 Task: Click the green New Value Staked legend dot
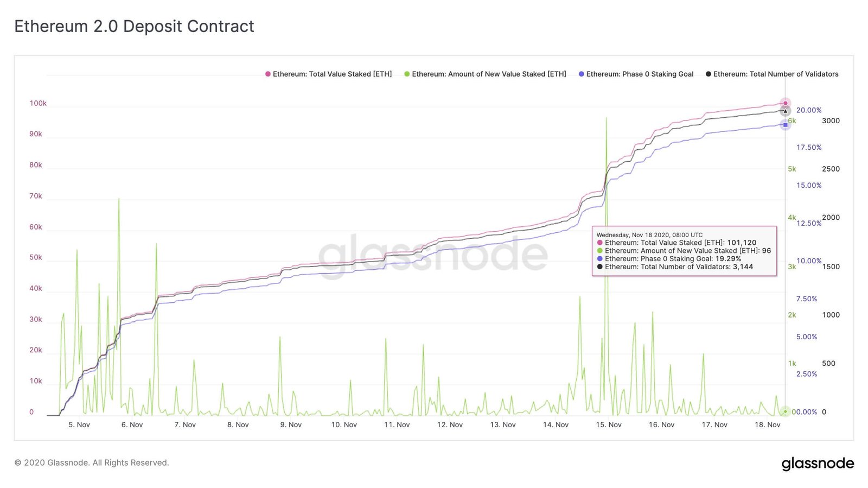(407, 74)
